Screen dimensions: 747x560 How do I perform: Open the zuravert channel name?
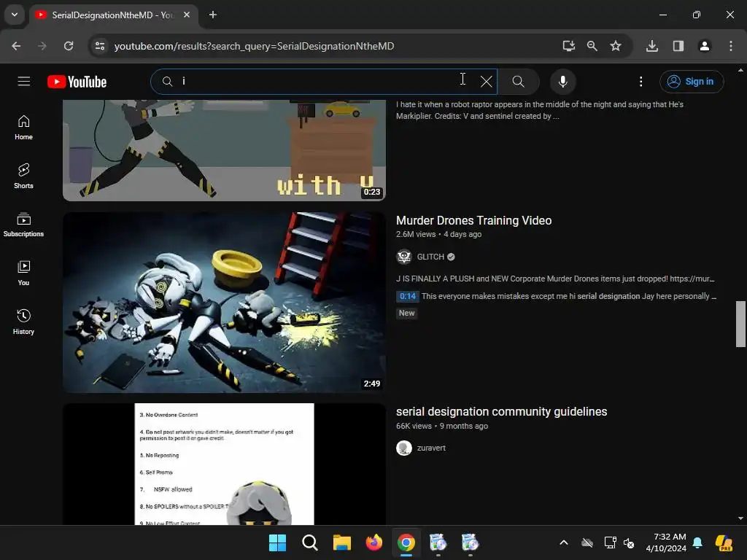[x=431, y=448]
